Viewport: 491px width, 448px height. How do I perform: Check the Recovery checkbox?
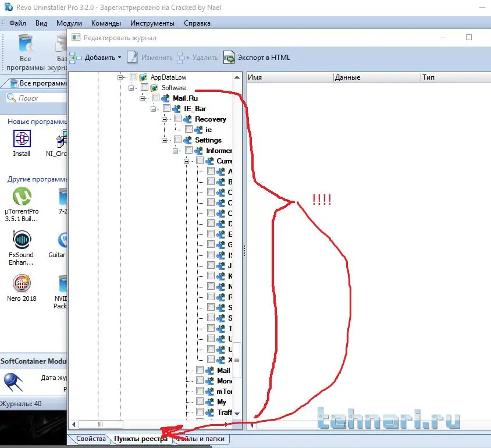(177, 118)
